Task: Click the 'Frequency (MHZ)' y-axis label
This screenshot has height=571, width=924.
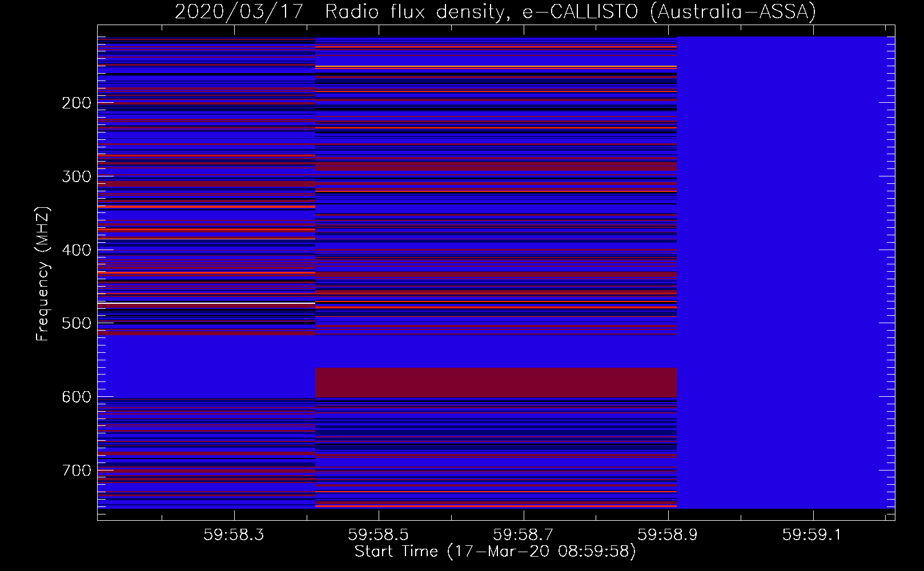Action: (42, 274)
